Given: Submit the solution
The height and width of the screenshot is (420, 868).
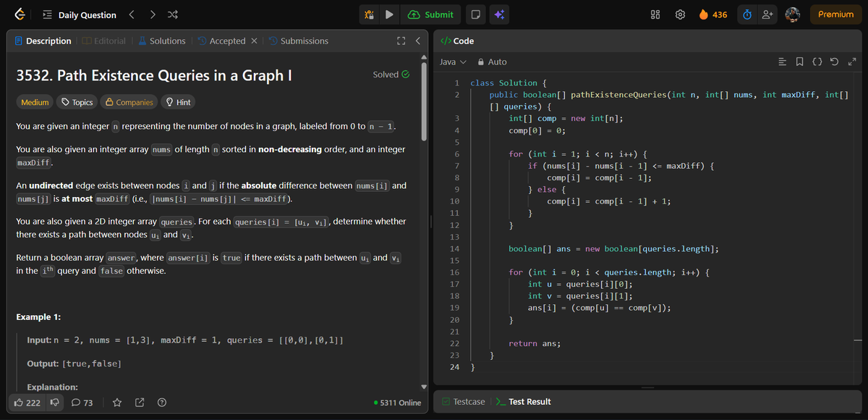Looking at the screenshot, I should coord(431,14).
